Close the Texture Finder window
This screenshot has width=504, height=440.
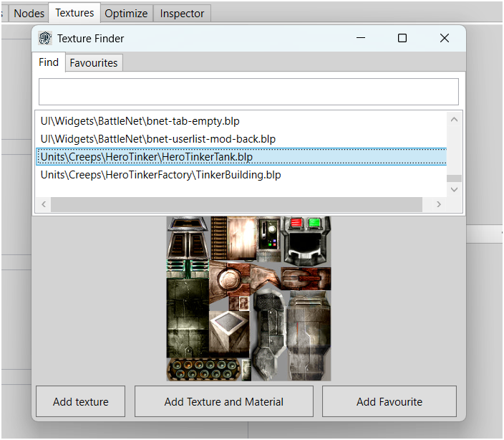tap(445, 38)
